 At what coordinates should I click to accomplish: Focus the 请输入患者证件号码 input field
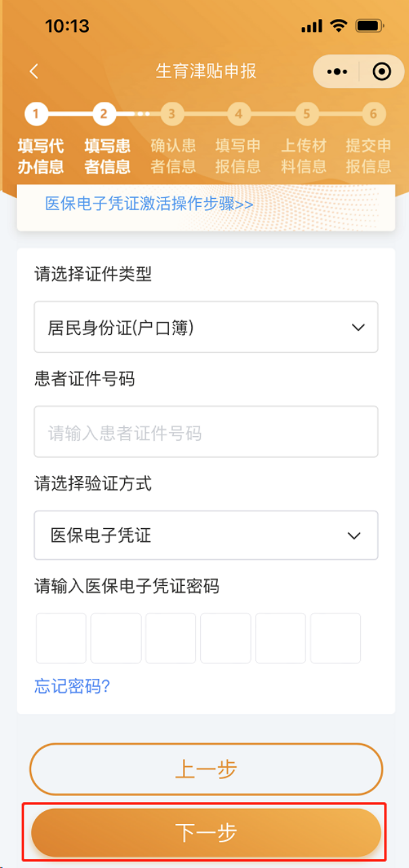(206, 432)
